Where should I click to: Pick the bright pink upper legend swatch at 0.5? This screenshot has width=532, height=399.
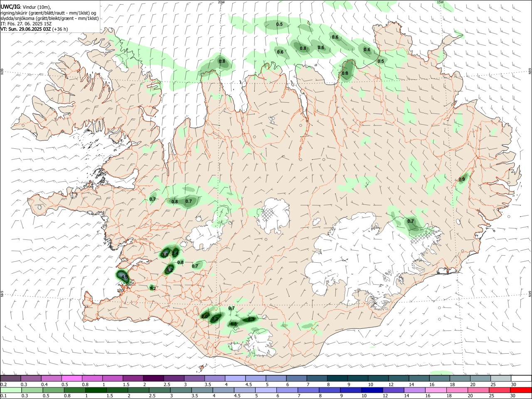point(71,379)
